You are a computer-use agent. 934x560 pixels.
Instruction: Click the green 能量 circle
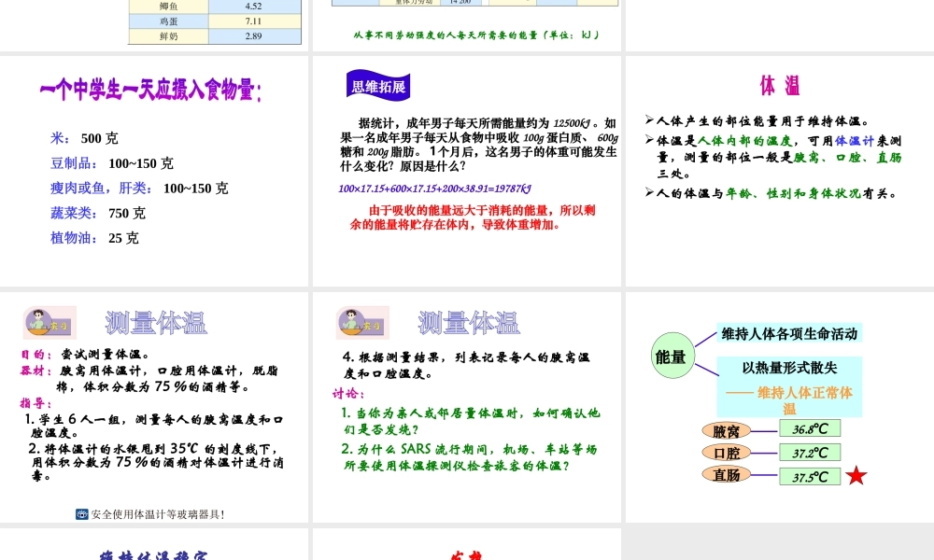[x=672, y=356]
